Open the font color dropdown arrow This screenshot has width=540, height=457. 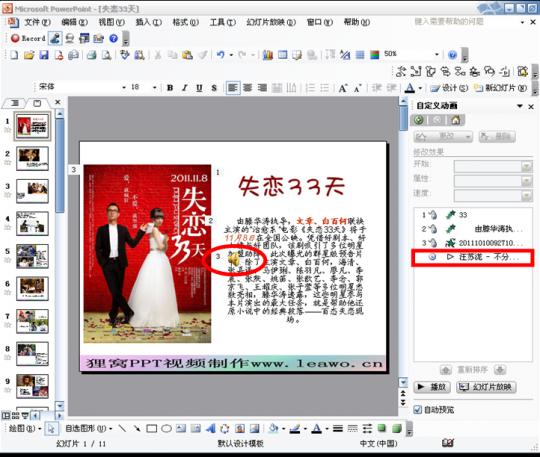tap(420, 88)
